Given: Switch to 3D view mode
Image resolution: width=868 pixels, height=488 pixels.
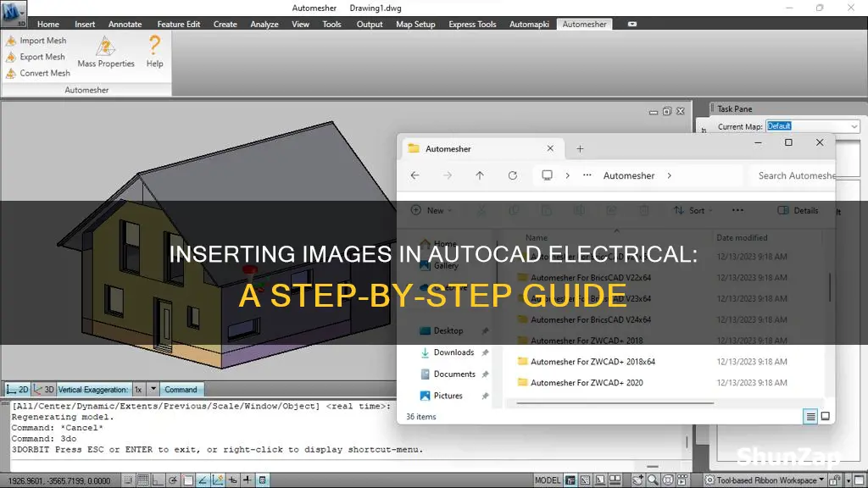Looking at the screenshot, I should tap(43, 390).
